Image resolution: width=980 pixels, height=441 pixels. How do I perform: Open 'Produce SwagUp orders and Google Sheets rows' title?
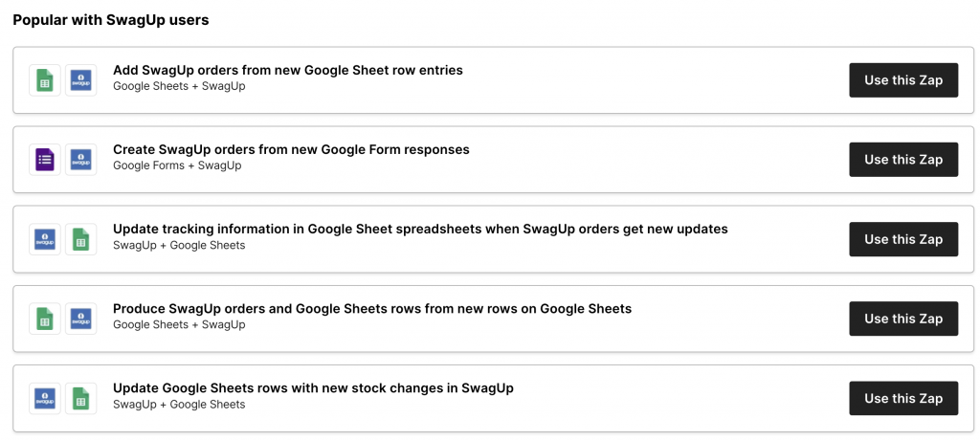[x=371, y=309]
